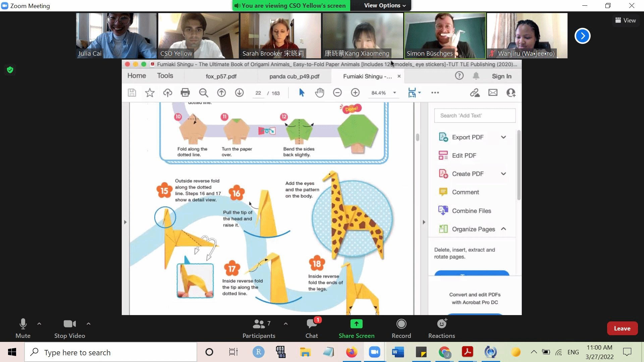Click the star bookmark icon
The width and height of the screenshot is (644, 362).
pyautogui.click(x=150, y=93)
